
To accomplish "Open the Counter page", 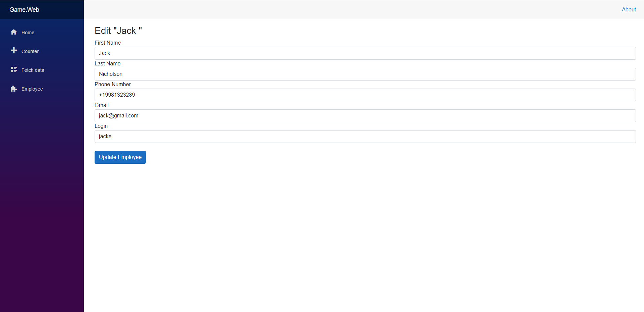I will pyautogui.click(x=30, y=51).
